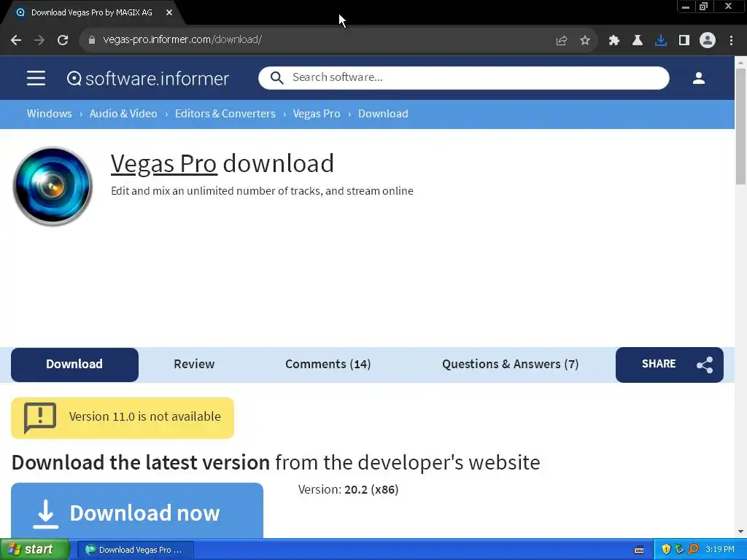Click the Download breadcrumb item
747x560 pixels.
[x=383, y=114]
